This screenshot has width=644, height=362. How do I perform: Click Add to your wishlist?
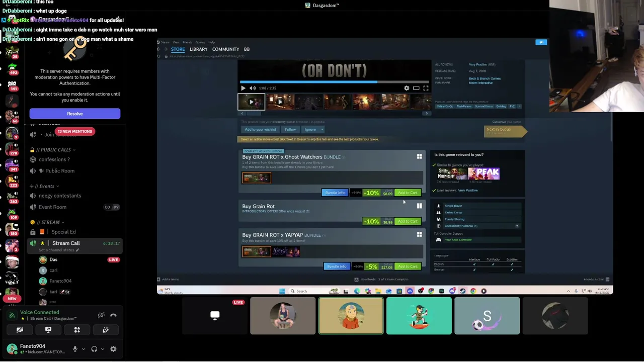coord(260,129)
